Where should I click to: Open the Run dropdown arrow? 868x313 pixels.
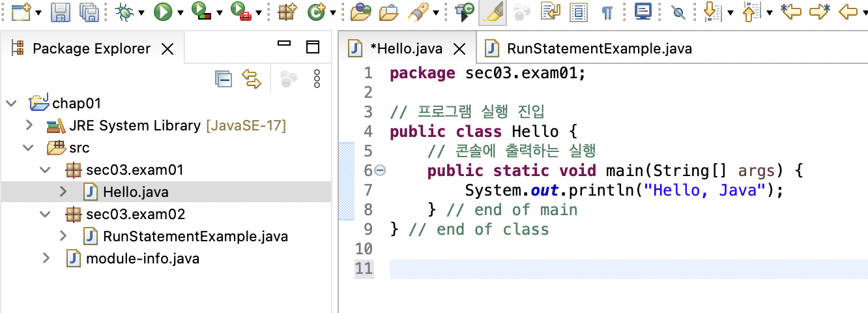point(179,12)
